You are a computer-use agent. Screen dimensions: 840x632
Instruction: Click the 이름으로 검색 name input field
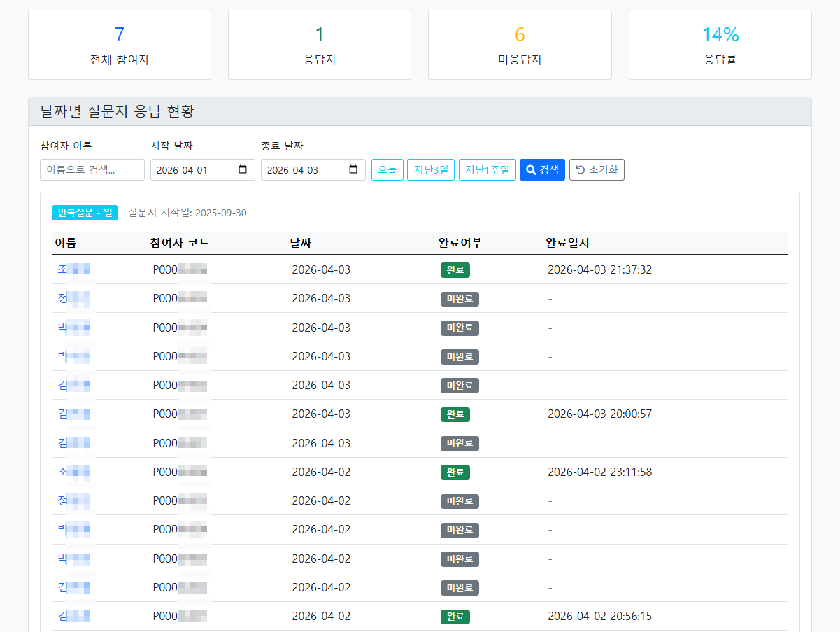[x=92, y=169]
